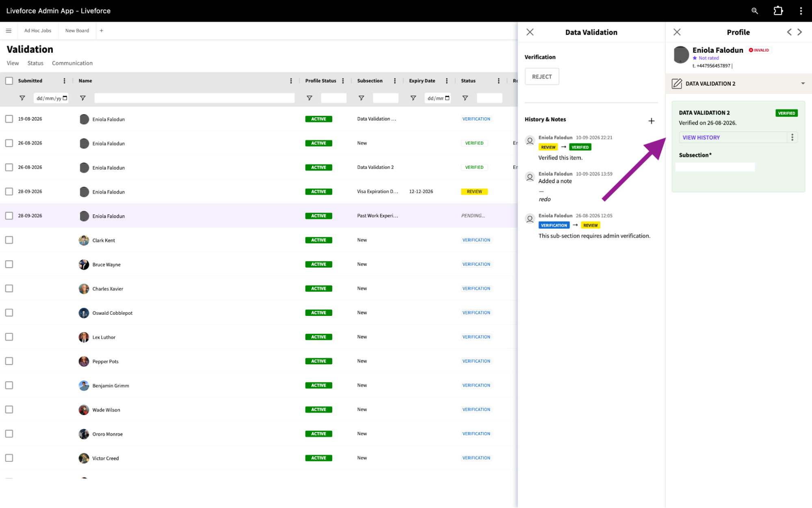The image size is (812, 508).
Task: Go to the next profile with the right chevron
Action: (799, 32)
